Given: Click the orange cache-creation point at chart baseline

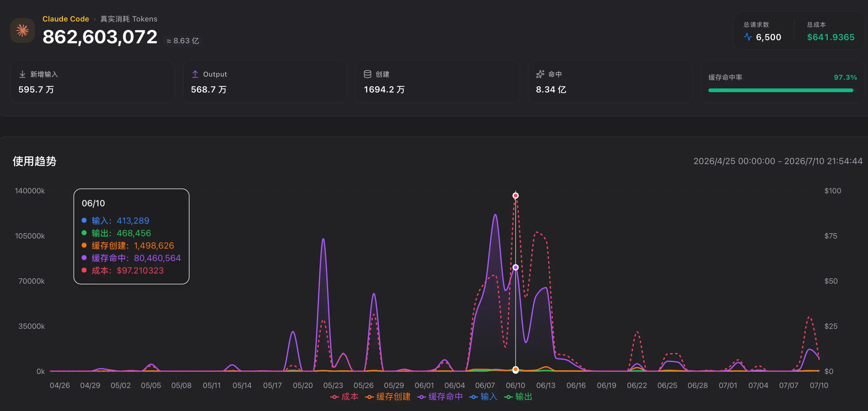Looking at the screenshot, I should pos(516,370).
